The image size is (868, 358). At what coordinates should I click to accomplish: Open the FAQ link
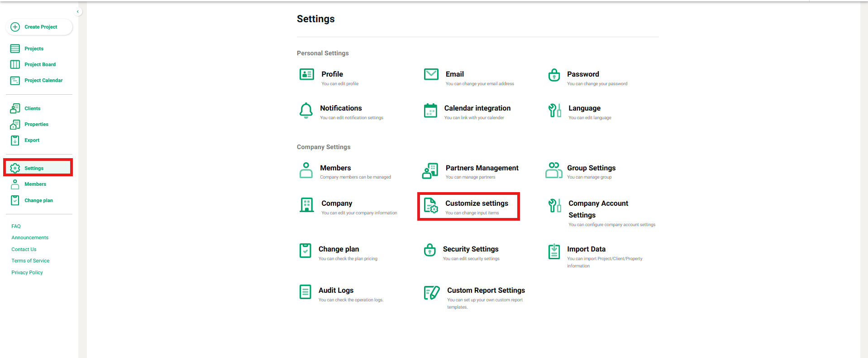coord(16,226)
